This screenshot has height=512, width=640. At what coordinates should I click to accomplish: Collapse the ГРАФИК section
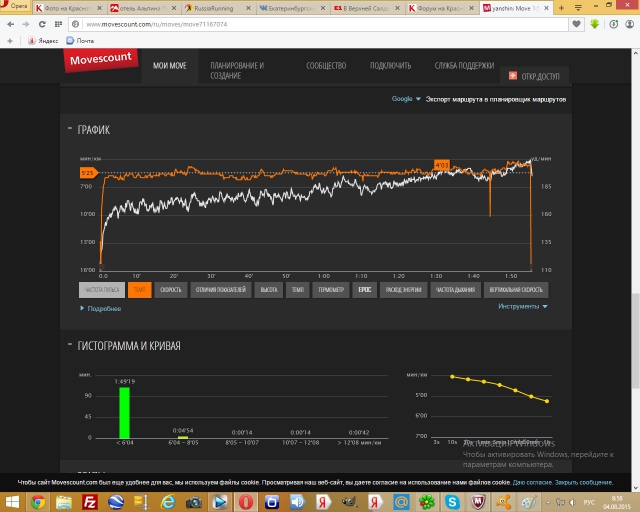[70, 129]
